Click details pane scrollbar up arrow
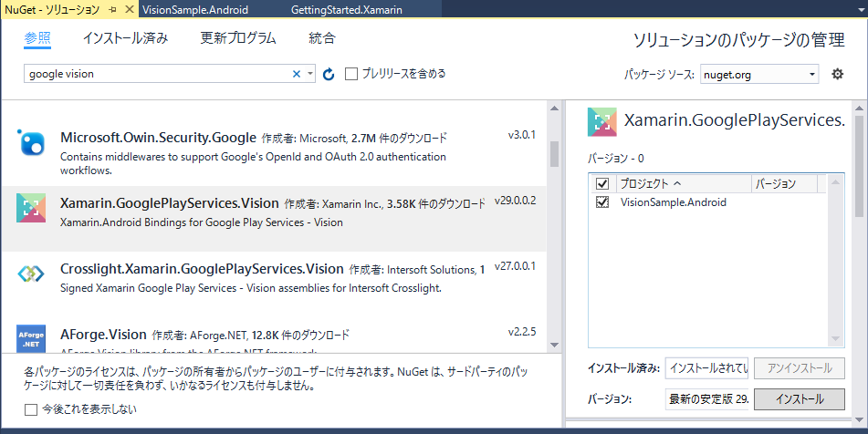 pyautogui.click(x=859, y=108)
